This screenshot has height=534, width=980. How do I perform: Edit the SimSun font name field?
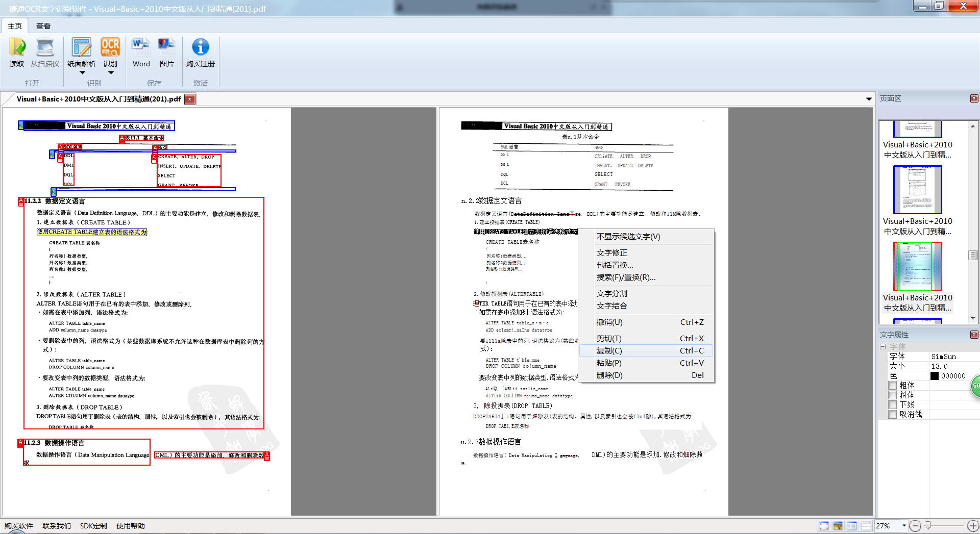954,357
